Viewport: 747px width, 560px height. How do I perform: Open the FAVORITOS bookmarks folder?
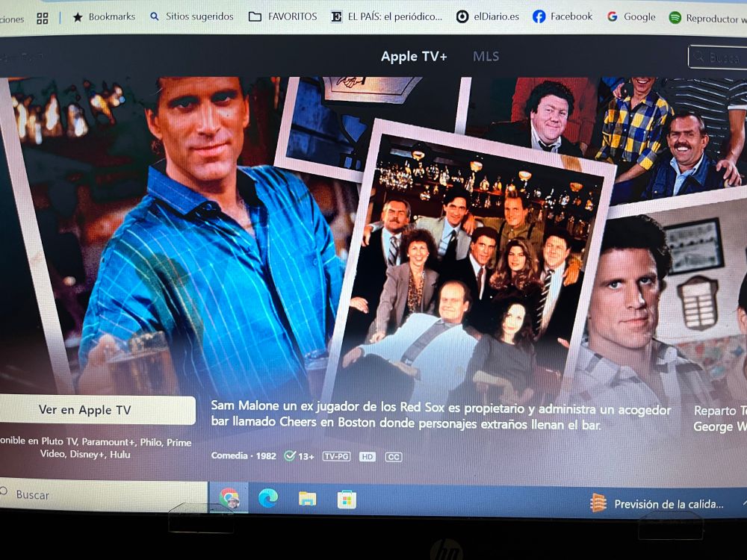283,16
